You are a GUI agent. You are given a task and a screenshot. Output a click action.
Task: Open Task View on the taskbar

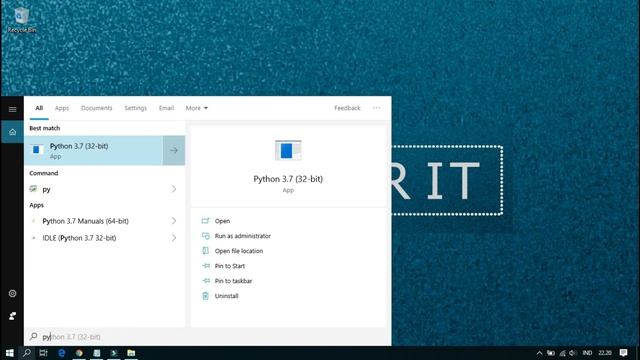[43, 353]
